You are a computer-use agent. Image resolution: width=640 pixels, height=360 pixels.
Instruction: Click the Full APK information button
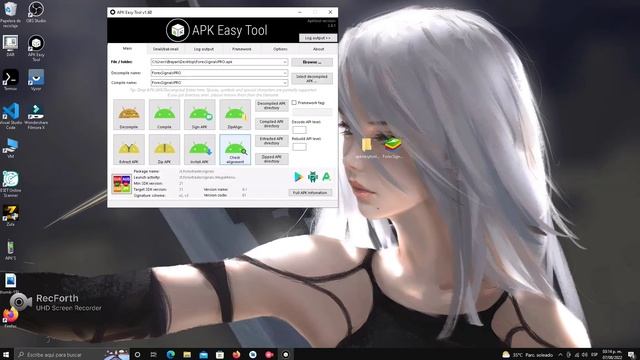[x=310, y=193]
